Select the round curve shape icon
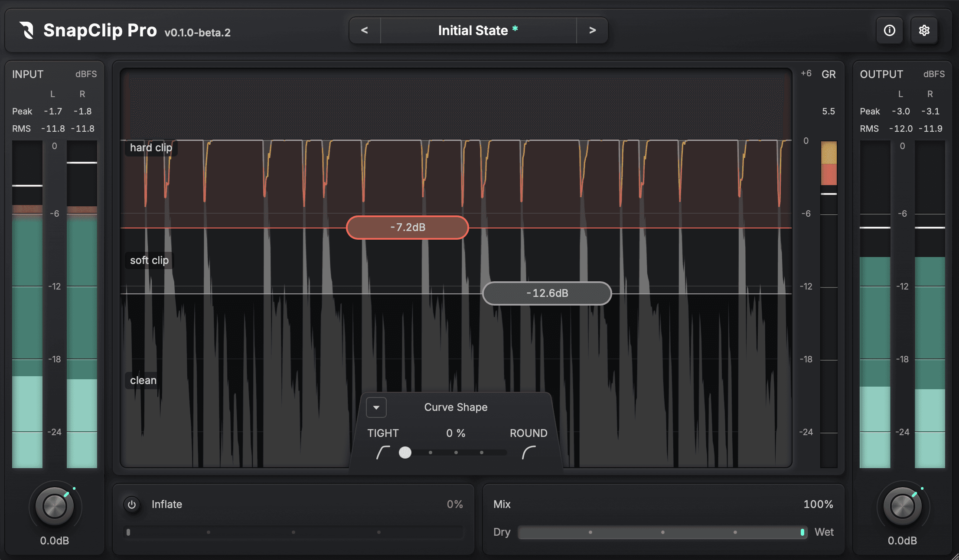Image resolution: width=959 pixels, height=560 pixels. [x=528, y=453]
